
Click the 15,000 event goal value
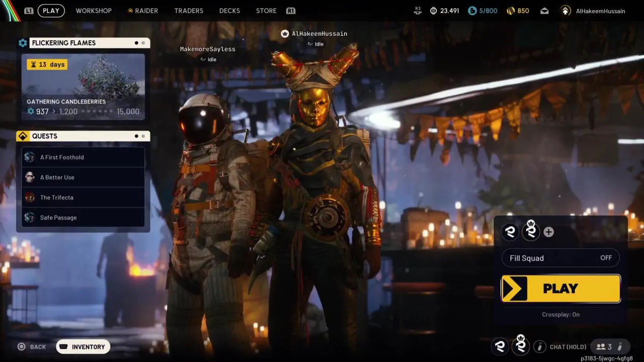click(128, 112)
